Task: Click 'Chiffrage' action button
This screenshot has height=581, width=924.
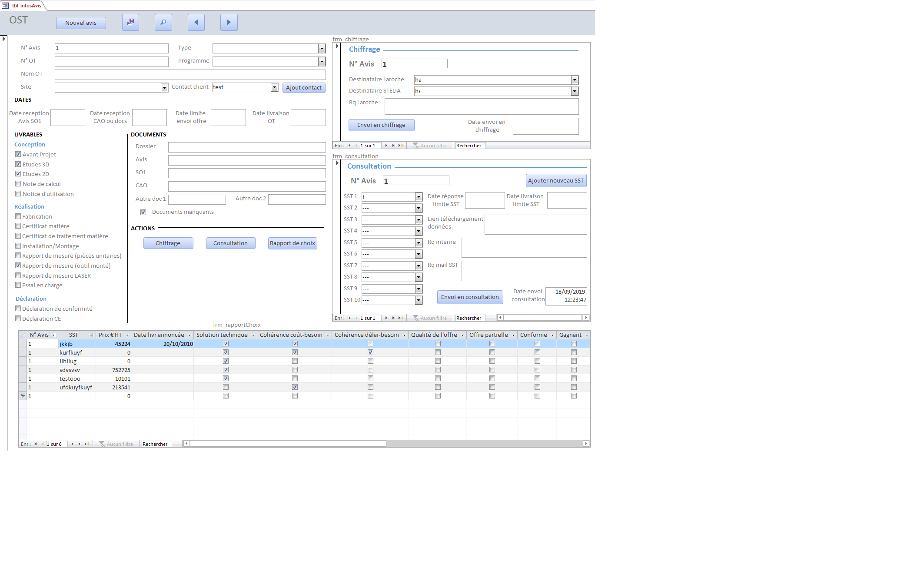Action: pos(167,243)
